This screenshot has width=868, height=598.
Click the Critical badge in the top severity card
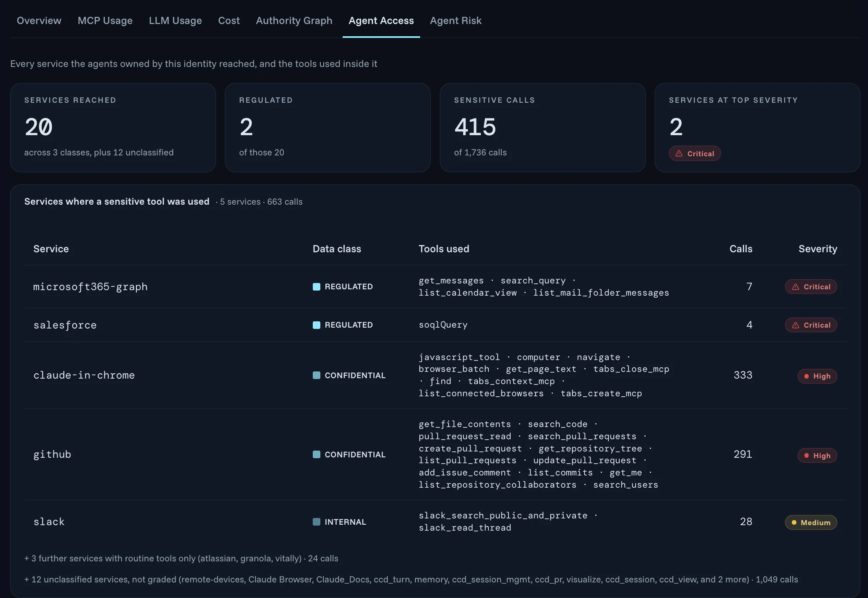[695, 154]
